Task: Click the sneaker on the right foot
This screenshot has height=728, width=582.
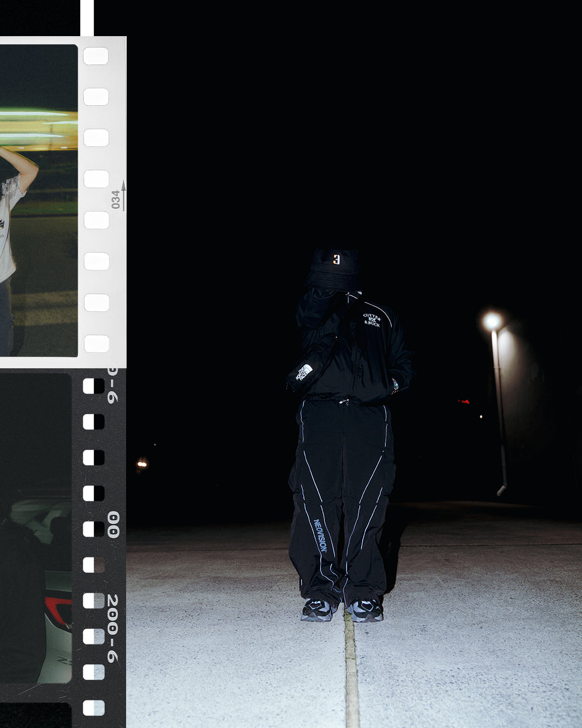Action: point(365,610)
